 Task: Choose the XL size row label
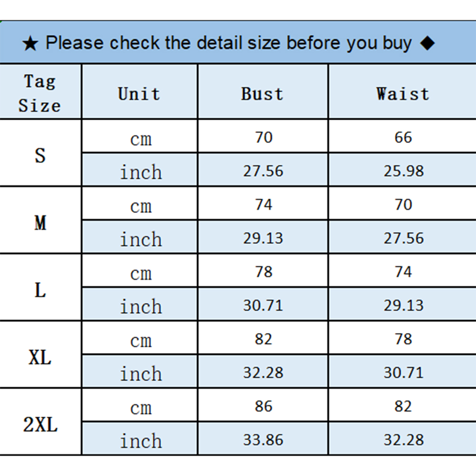(x=40, y=357)
